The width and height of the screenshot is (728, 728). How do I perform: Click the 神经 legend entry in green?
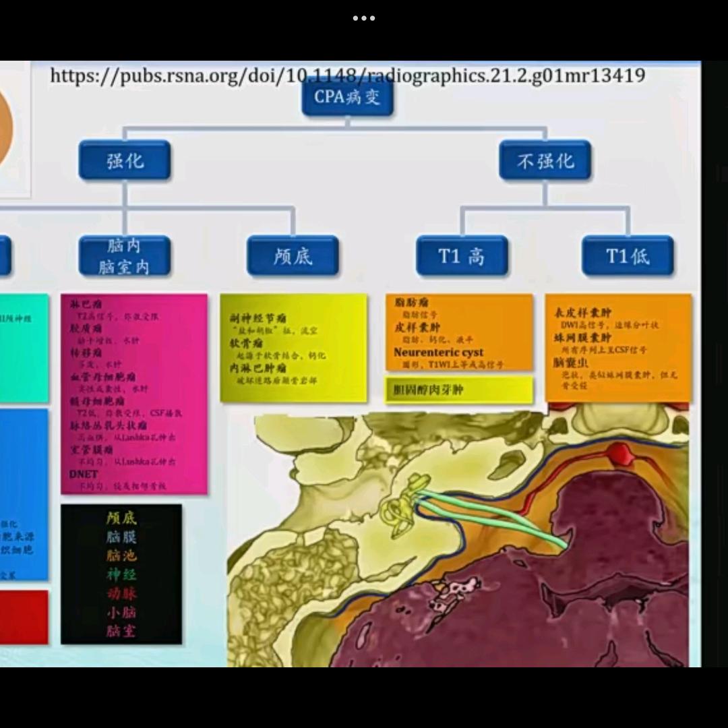pos(121,574)
